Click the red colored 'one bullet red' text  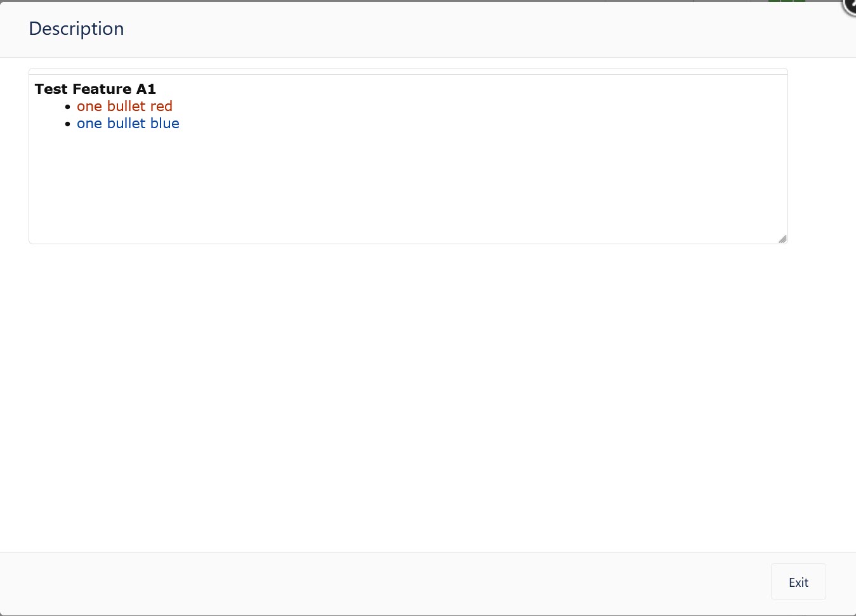pos(124,107)
